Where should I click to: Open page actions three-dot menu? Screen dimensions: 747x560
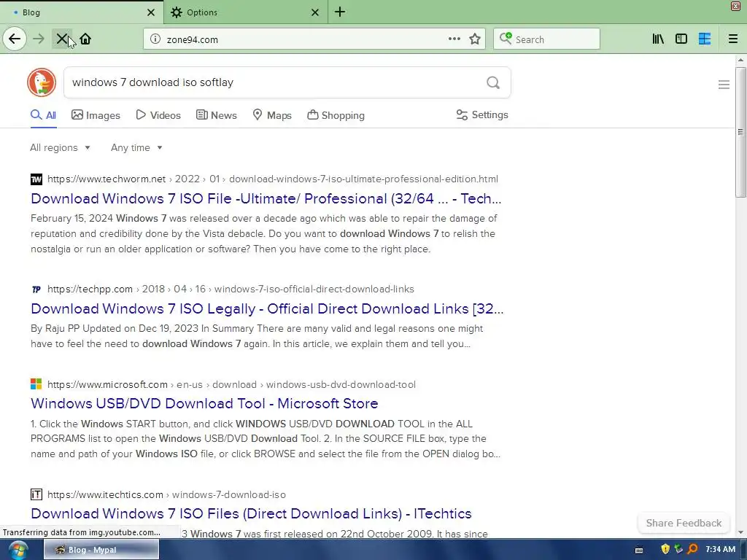click(x=454, y=39)
